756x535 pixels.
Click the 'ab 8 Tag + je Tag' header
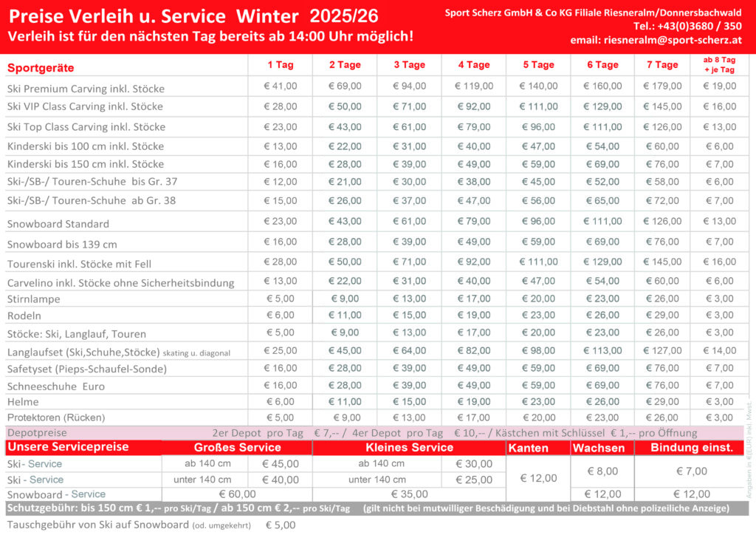point(718,65)
